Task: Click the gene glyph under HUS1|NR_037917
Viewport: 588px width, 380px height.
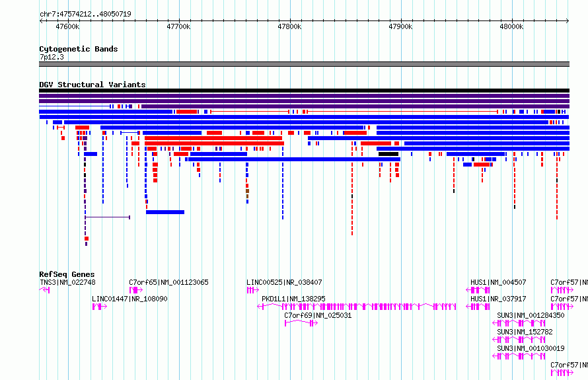Action: pyautogui.click(x=478, y=307)
